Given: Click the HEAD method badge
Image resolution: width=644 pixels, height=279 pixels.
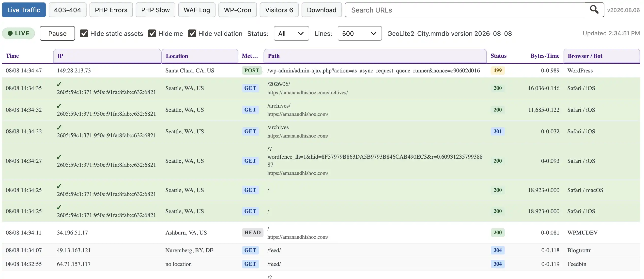Looking at the screenshot, I should [x=252, y=233].
